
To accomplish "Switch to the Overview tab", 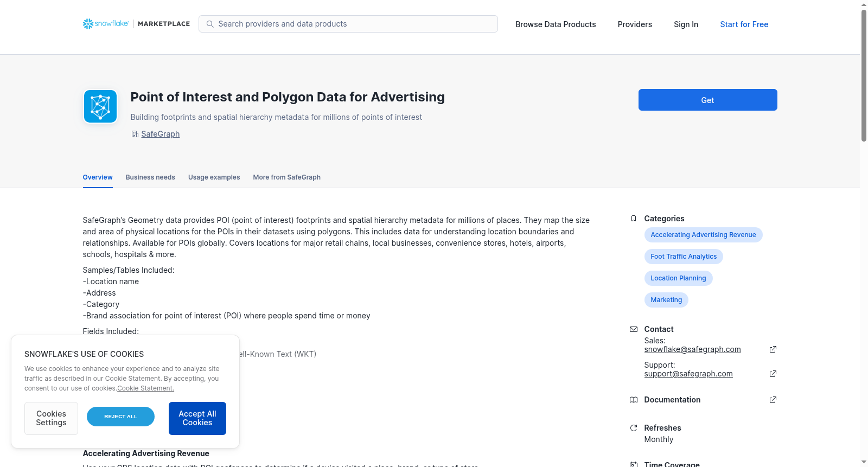I will coord(98,177).
